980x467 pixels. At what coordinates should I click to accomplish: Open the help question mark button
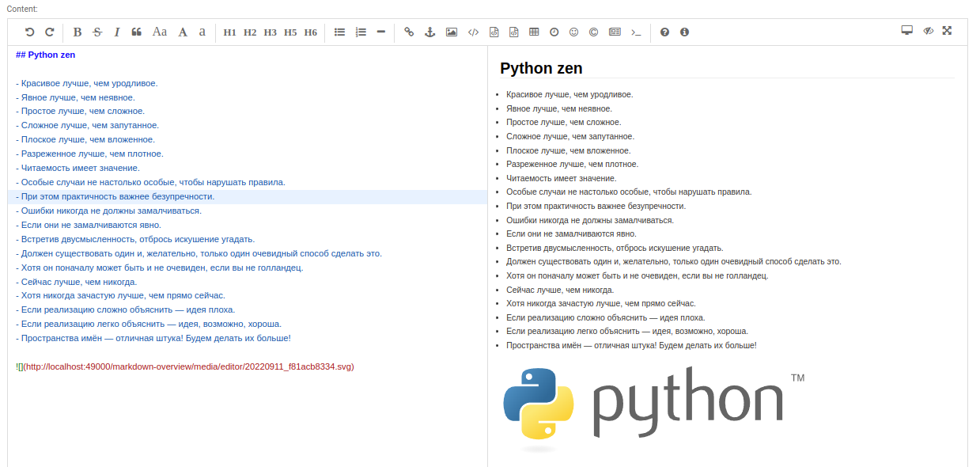[x=664, y=32]
